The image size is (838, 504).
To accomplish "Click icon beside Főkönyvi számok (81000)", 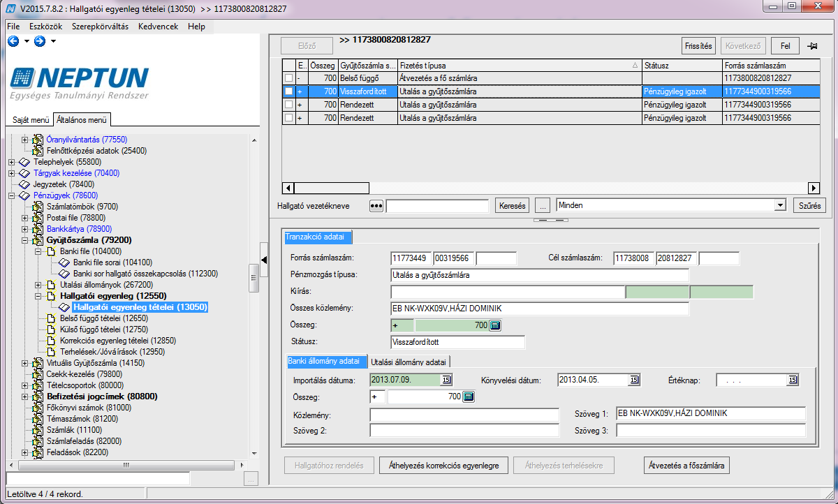I will (x=38, y=408).
